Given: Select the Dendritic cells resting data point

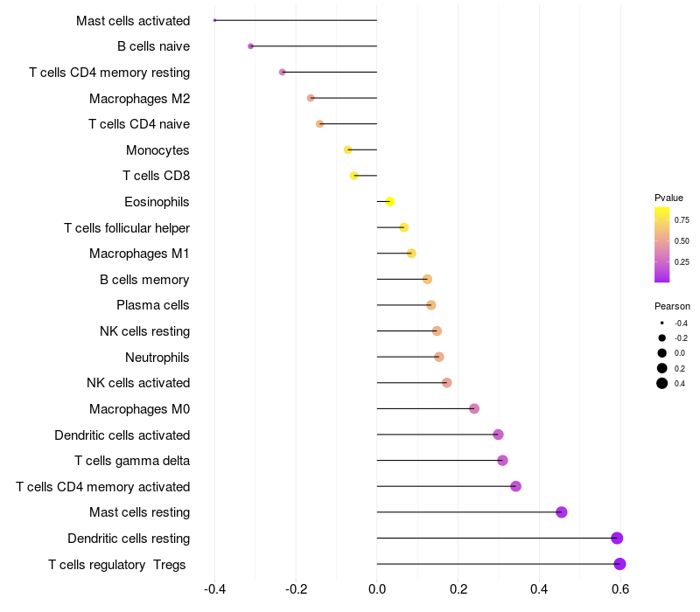Looking at the screenshot, I should (x=617, y=538).
